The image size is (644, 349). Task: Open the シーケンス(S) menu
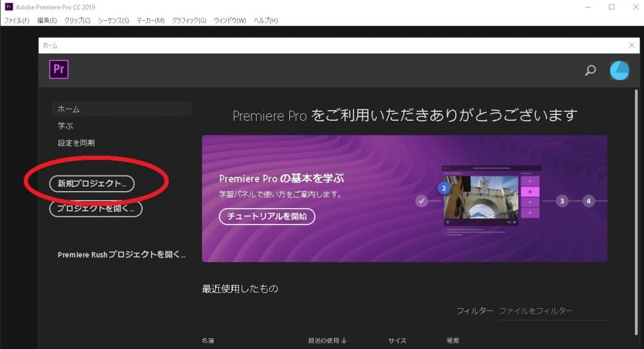coord(113,21)
